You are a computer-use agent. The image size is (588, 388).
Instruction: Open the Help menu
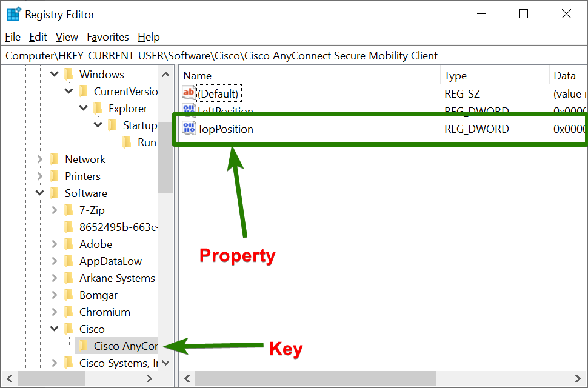[149, 37]
